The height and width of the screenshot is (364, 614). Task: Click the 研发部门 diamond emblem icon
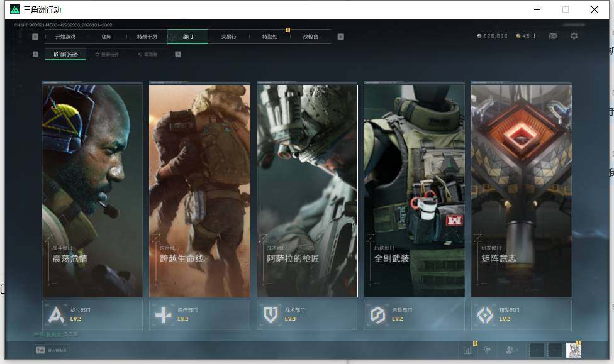[x=485, y=315]
